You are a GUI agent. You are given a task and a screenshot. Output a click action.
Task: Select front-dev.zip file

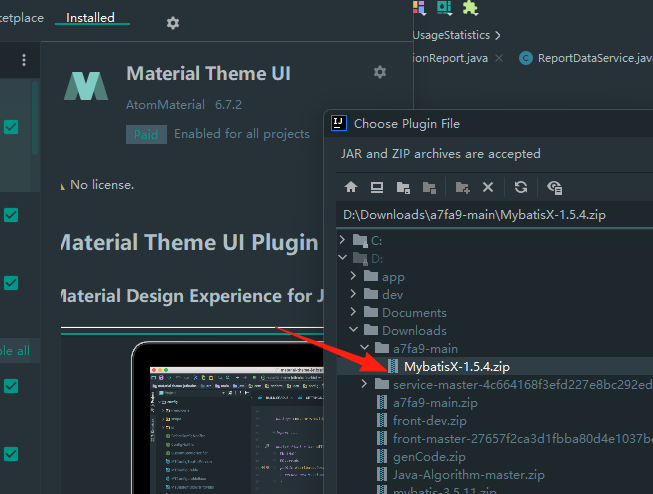pos(429,421)
